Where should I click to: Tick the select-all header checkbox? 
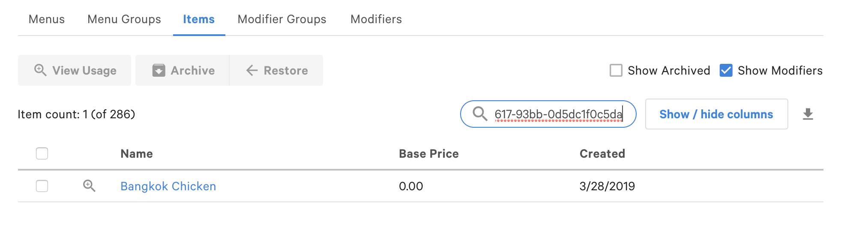(42, 153)
